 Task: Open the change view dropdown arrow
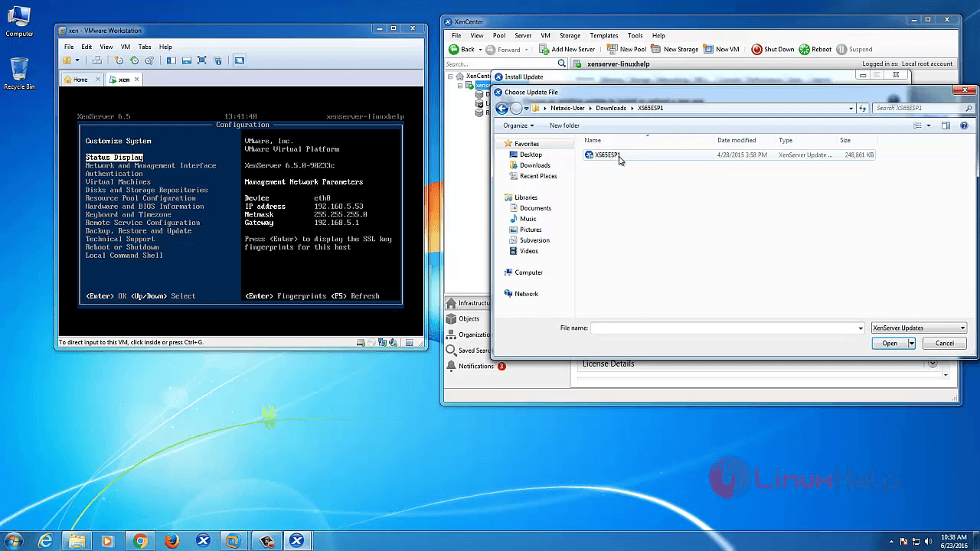tap(929, 126)
